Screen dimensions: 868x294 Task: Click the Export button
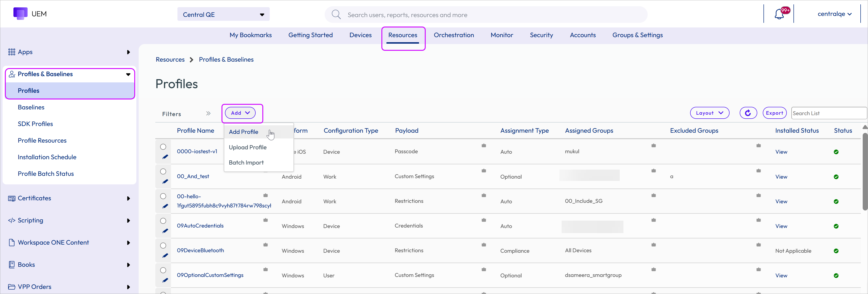pyautogui.click(x=774, y=113)
